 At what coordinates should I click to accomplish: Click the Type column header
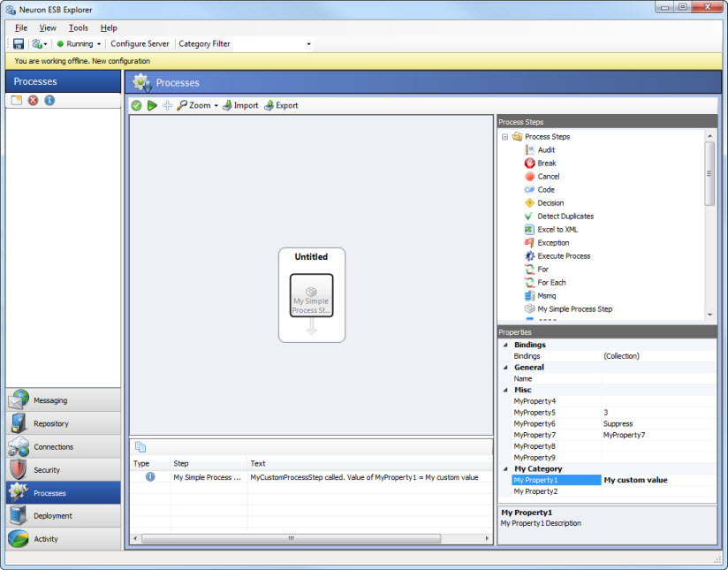pyautogui.click(x=150, y=463)
